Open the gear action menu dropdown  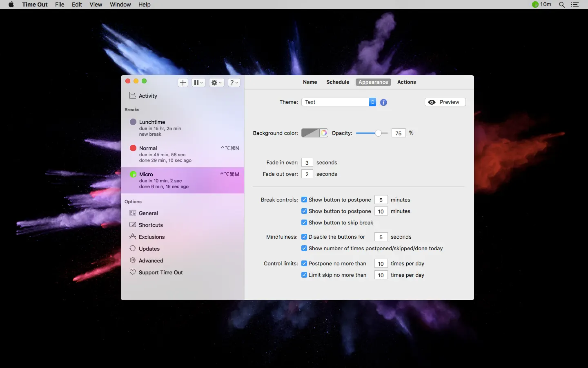tap(216, 83)
